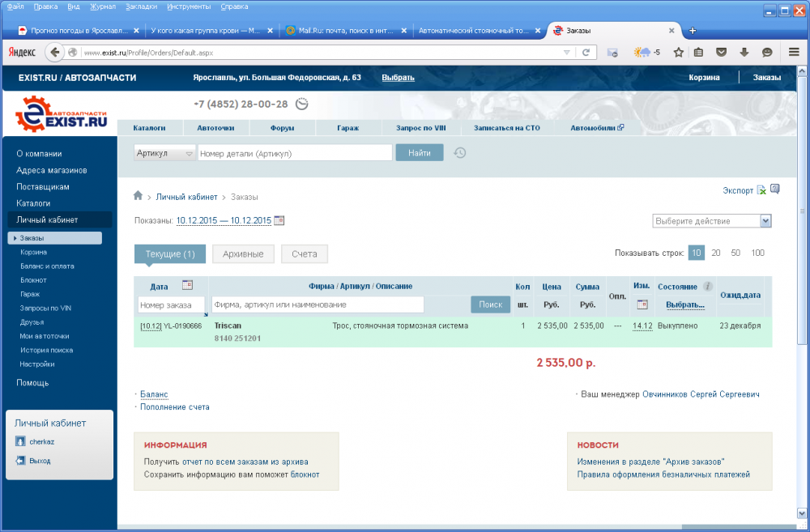Open browser downloads arrow icon
810x532 pixels.
(x=744, y=52)
